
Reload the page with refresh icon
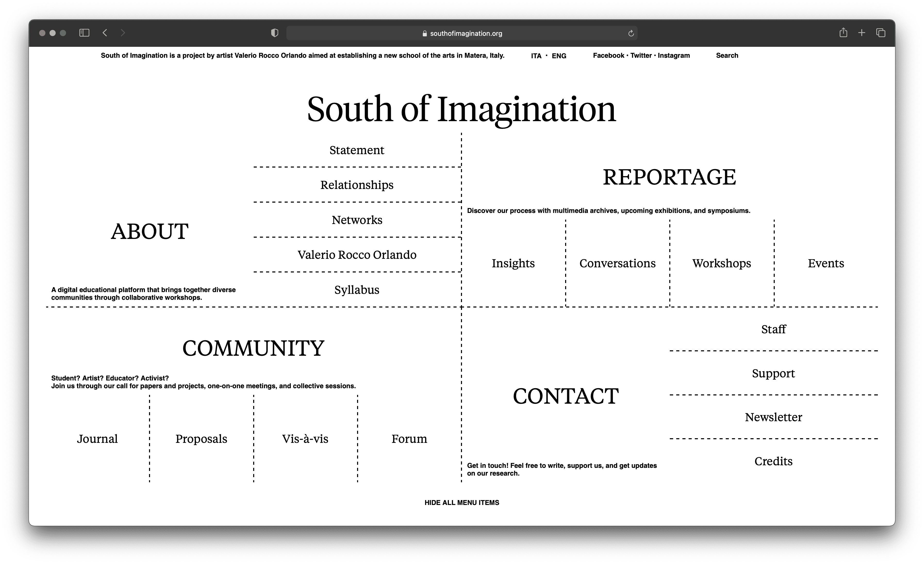pos(631,33)
